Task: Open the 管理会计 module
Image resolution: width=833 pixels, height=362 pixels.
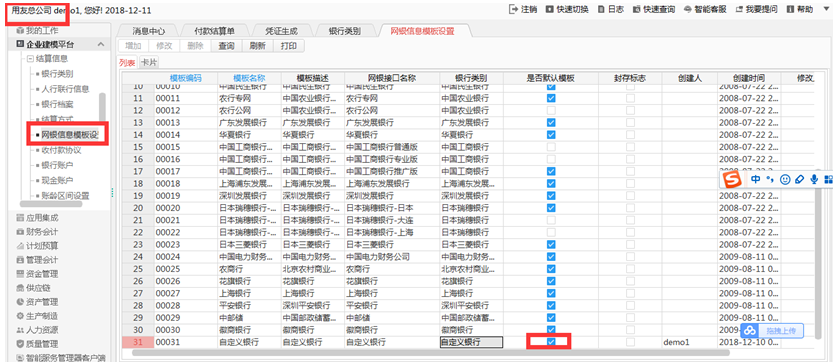Action: [x=37, y=260]
